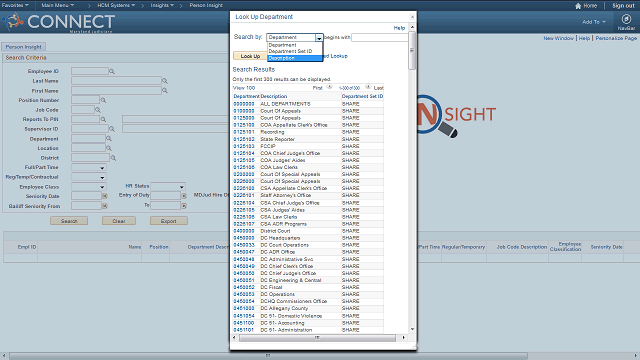Screen dimensions: 640x360
Task: Show next results page arrow
Action: pos(368,87)
